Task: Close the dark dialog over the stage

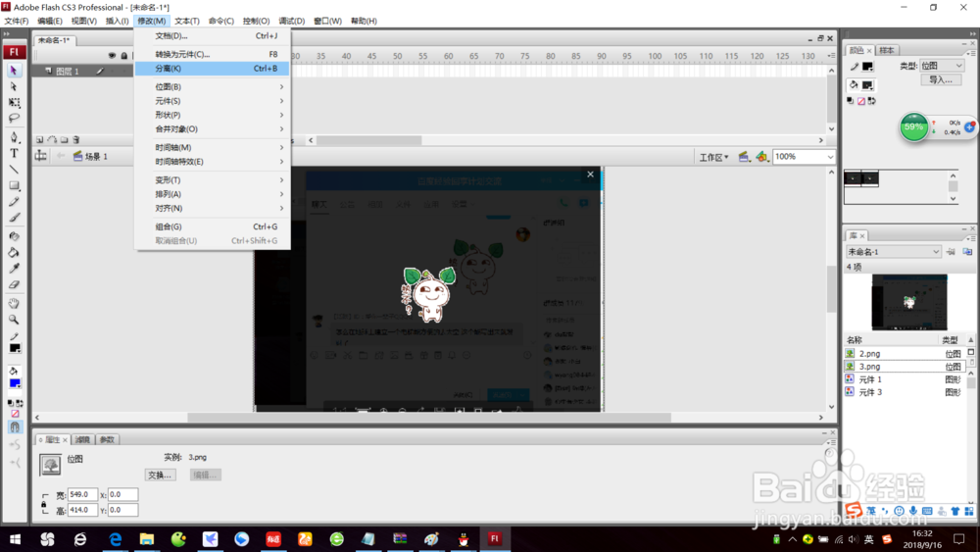Action: coord(590,175)
